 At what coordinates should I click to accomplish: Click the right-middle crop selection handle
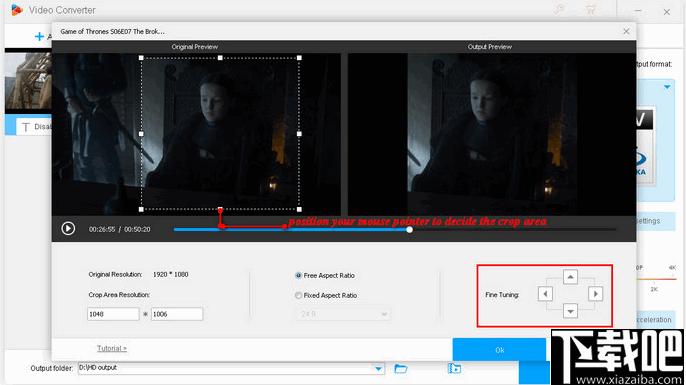click(299, 134)
